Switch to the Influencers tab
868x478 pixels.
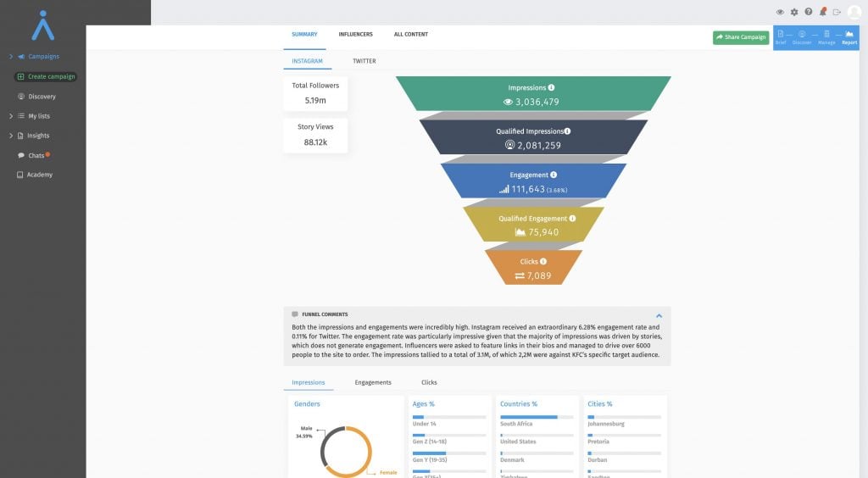[x=355, y=34]
